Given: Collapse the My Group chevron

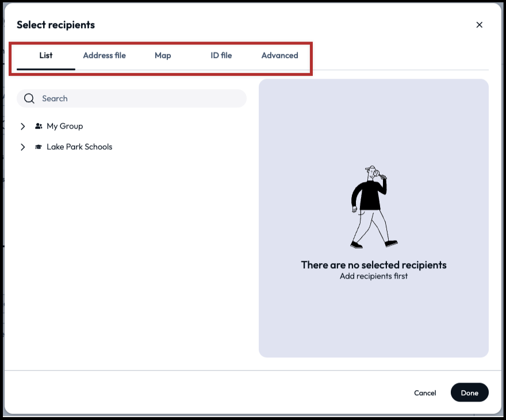Looking at the screenshot, I should [23, 126].
